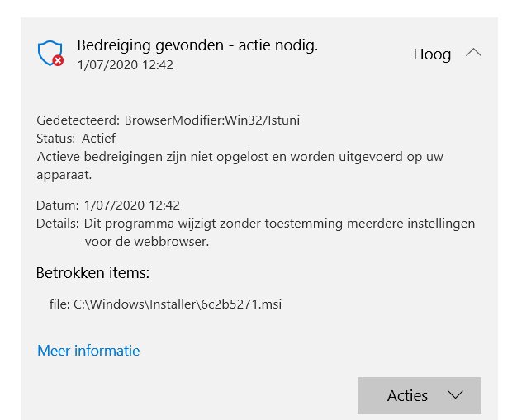Image resolution: width=517 pixels, height=420 pixels.
Task: Click the Datum label
Action: [x=57, y=205]
